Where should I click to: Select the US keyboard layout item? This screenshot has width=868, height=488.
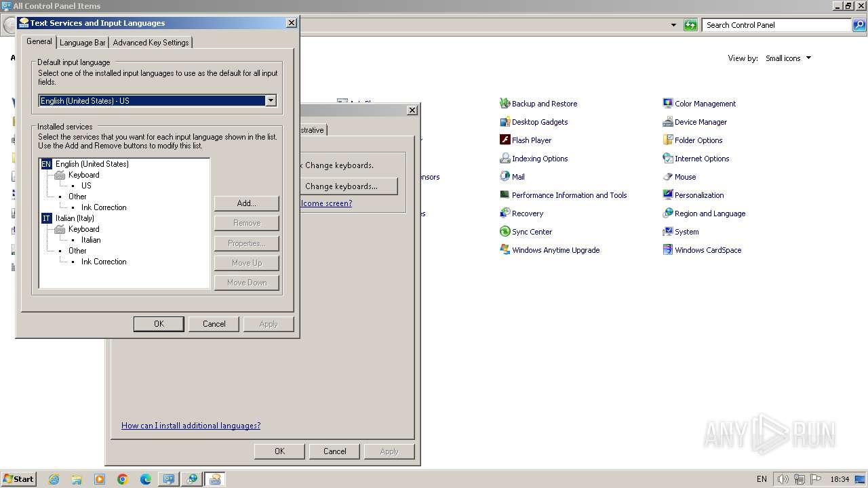pyautogui.click(x=86, y=186)
